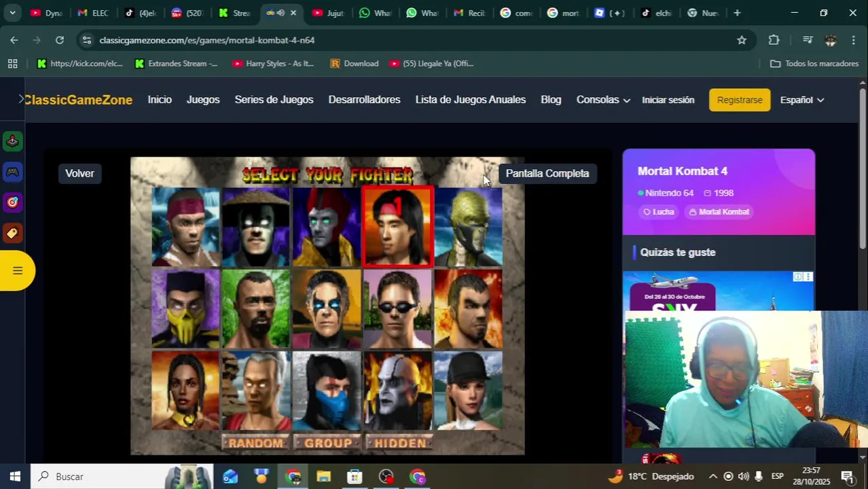Switch to the Recib Gmail tab
The width and height of the screenshot is (868, 489).
pyautogui.click(x=469, y=13)
